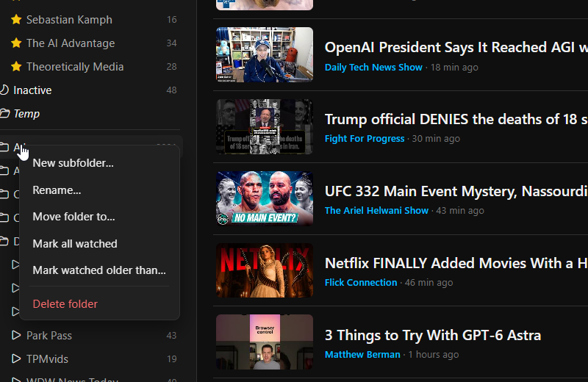Click the moon icon beside Inactive

4,90
